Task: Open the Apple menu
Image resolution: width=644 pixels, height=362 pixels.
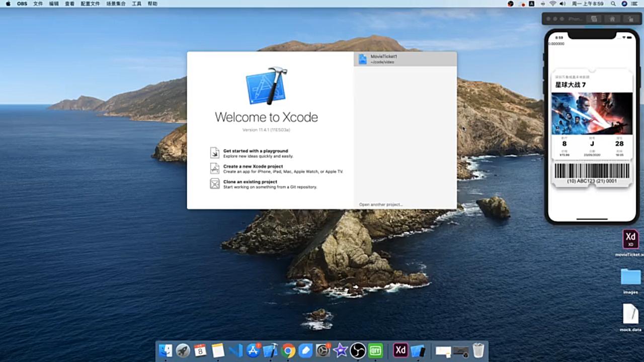Action: point(8,4)
